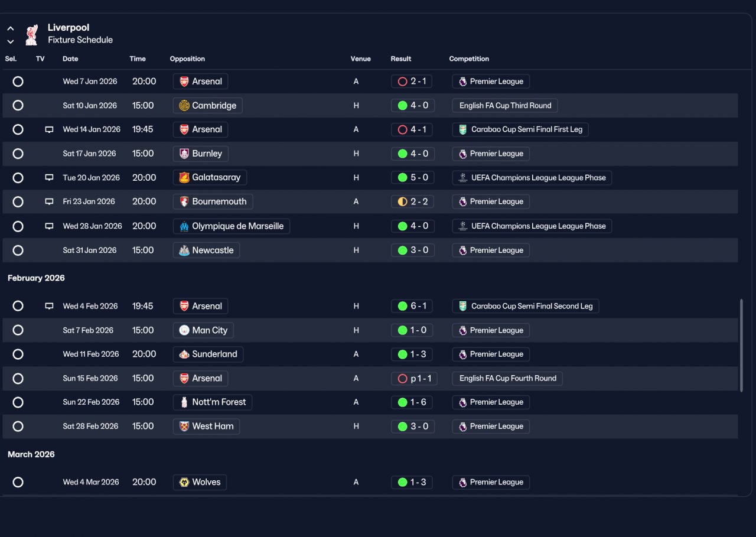756x537 pixels.
Task: Select the radio for the Sunderland fixture
Action: click(18, 354)
